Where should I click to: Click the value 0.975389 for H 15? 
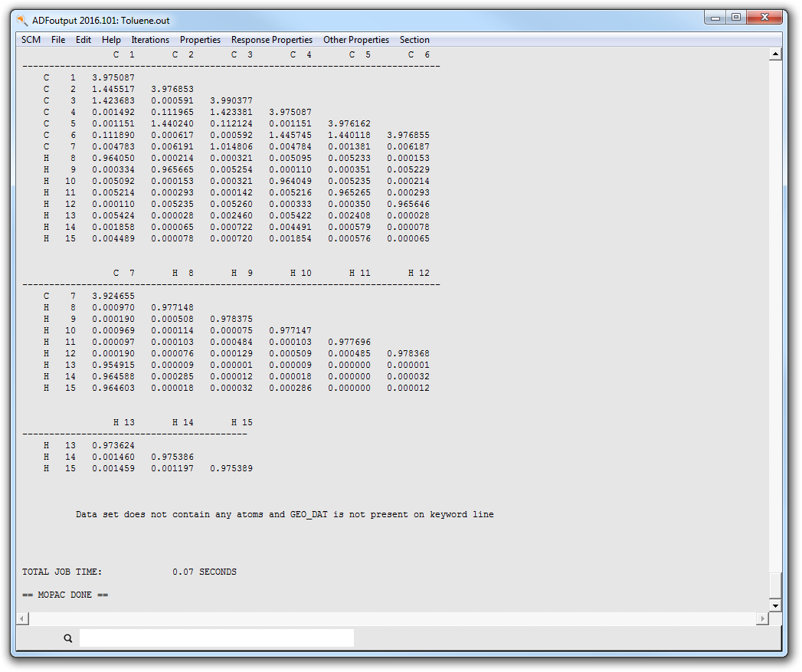pyautogui.click(x=231, y=468)
